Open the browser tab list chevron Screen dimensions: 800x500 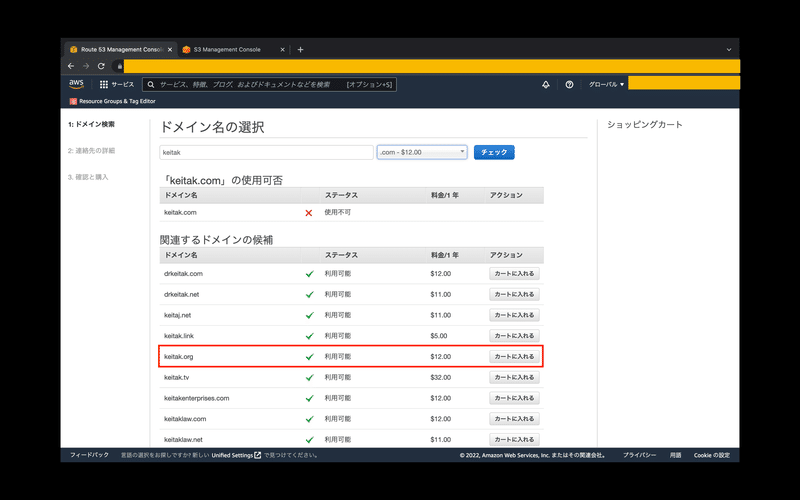point(729,49)
